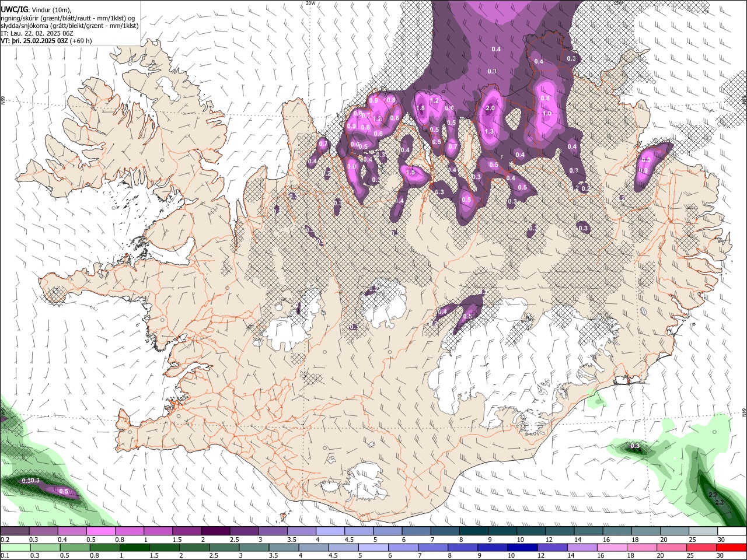
Task: Click the '1.3' snowfall value below 2.0
Action: [x=489, y=132]
